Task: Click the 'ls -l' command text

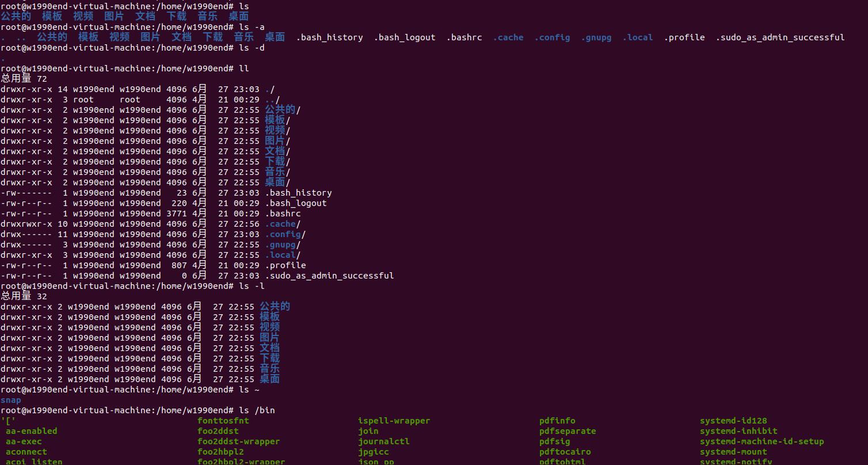Action: click(252, 286)
